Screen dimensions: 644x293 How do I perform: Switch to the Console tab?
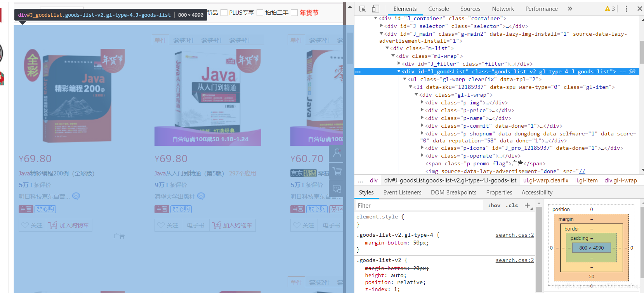(x=439, y=9)
